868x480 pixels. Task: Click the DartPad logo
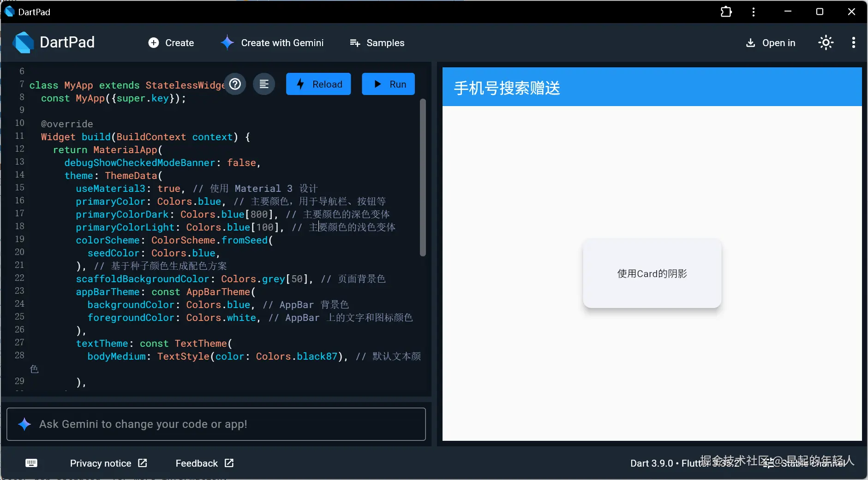click(x=24, y=42)
